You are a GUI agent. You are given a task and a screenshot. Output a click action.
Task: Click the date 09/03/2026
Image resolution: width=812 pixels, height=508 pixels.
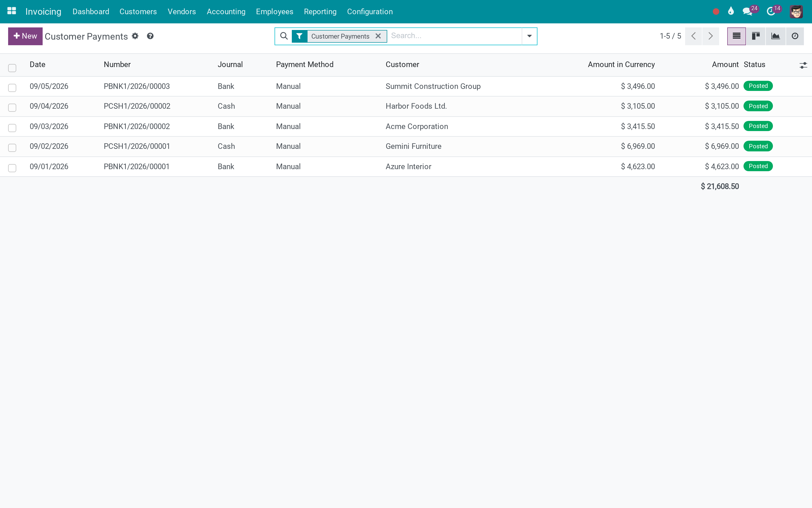(49, 127)
